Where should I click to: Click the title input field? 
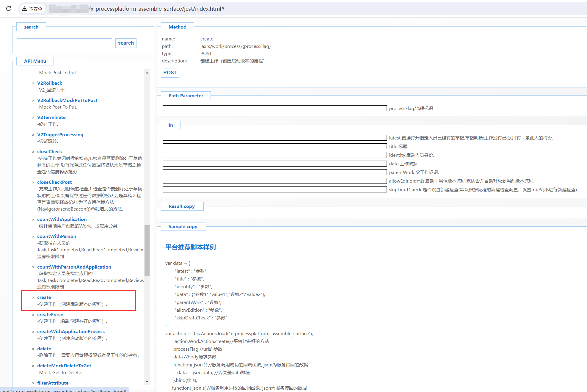pos(274,146)
